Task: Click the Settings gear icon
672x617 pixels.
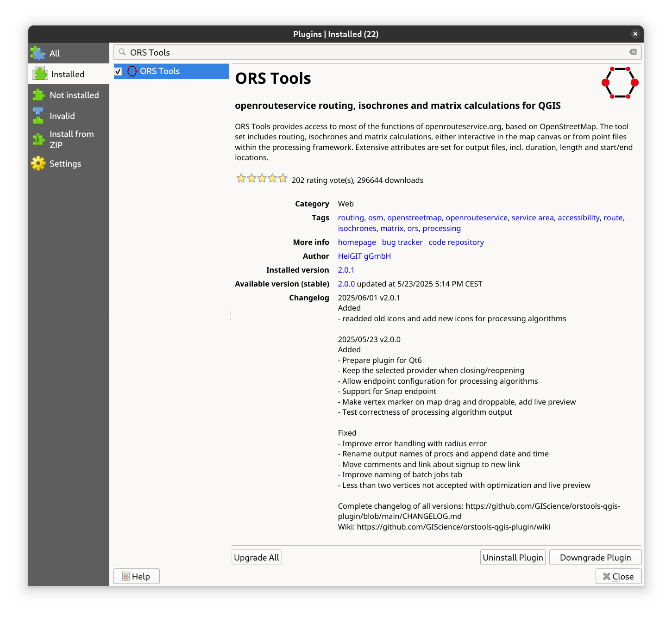Action: point(38,163)
